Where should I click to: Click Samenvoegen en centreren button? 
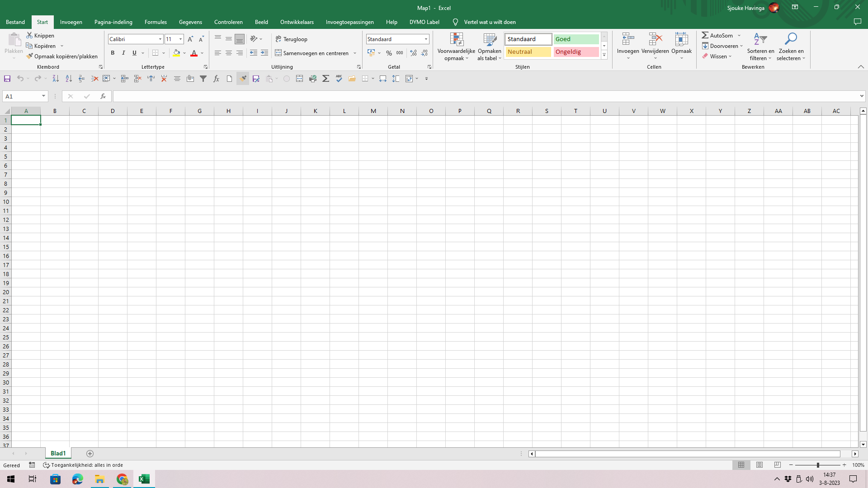coord(312,53)
